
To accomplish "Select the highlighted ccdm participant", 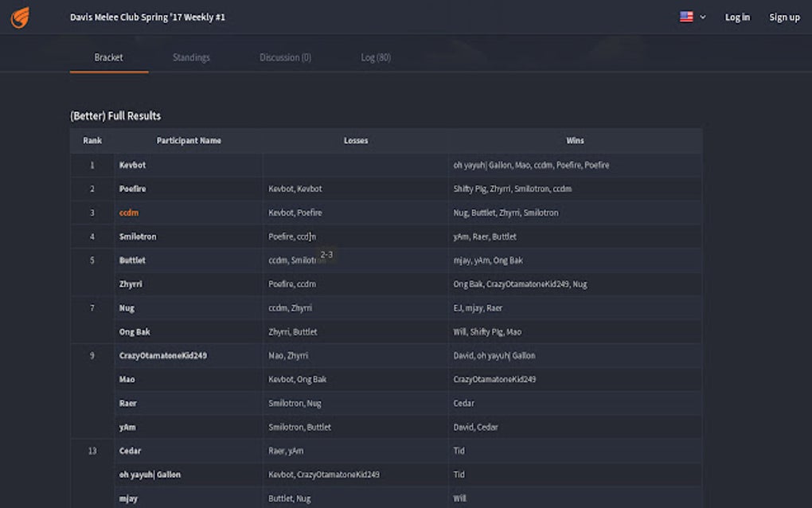I will click(127, 213).
